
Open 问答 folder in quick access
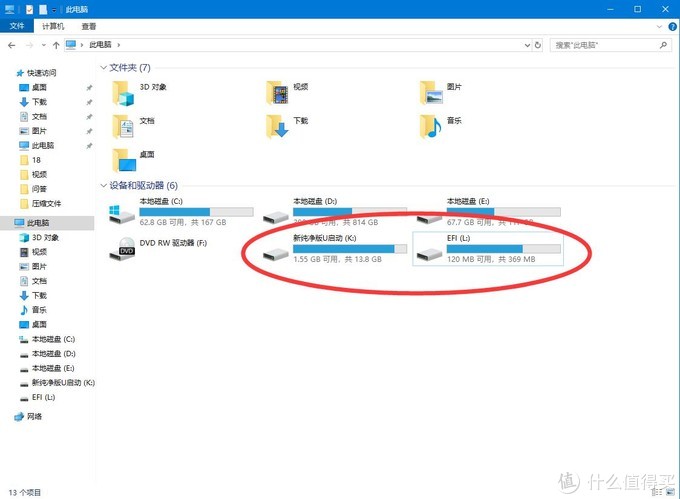point(33,189)
